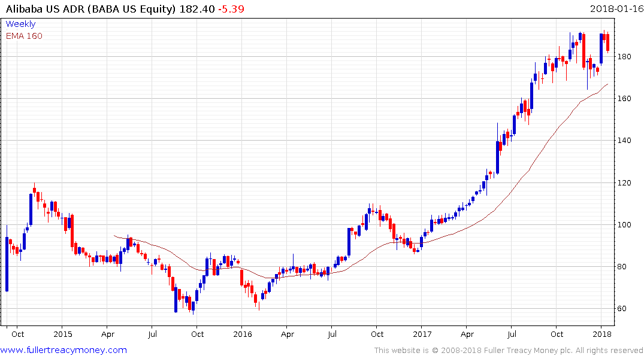Click the chart title 'Alibaba US ADR (BABA US Equity)'

click(91, 9)
